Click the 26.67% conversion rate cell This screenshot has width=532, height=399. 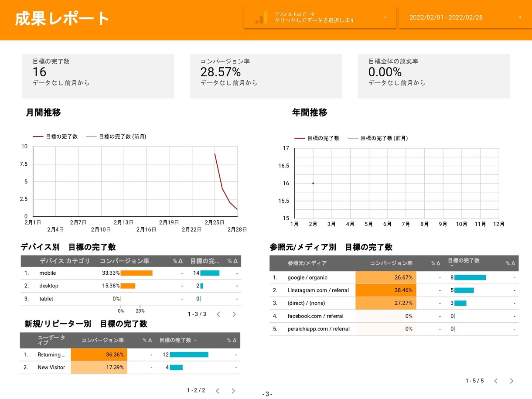[386, 278]
